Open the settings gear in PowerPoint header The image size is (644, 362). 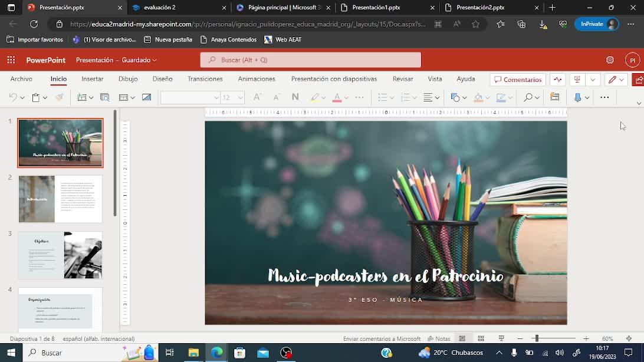(x=610, y=60)
